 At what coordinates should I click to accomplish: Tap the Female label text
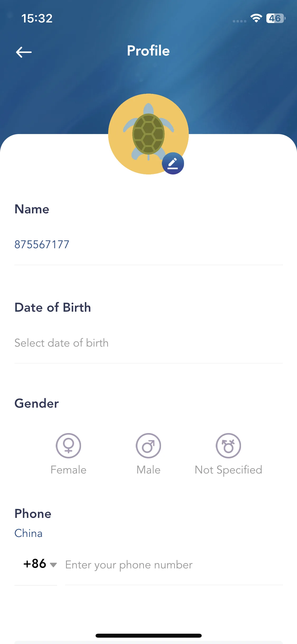68,470
